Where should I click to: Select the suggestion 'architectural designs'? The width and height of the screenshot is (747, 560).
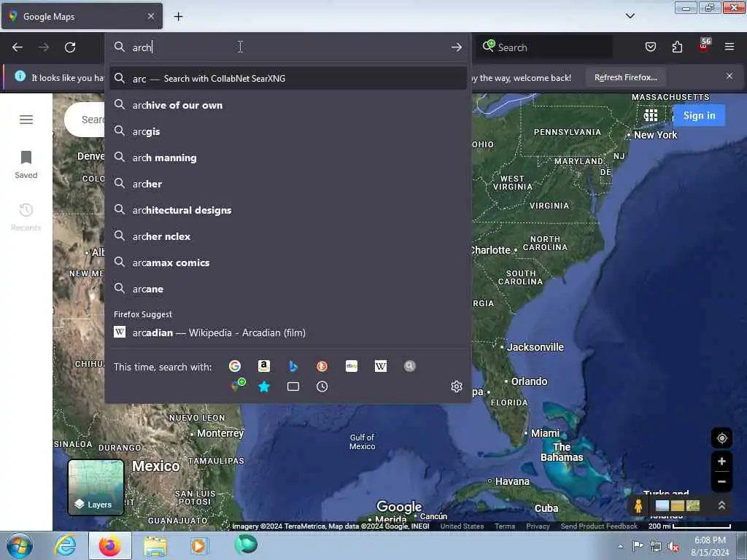(x=287, y=210)
